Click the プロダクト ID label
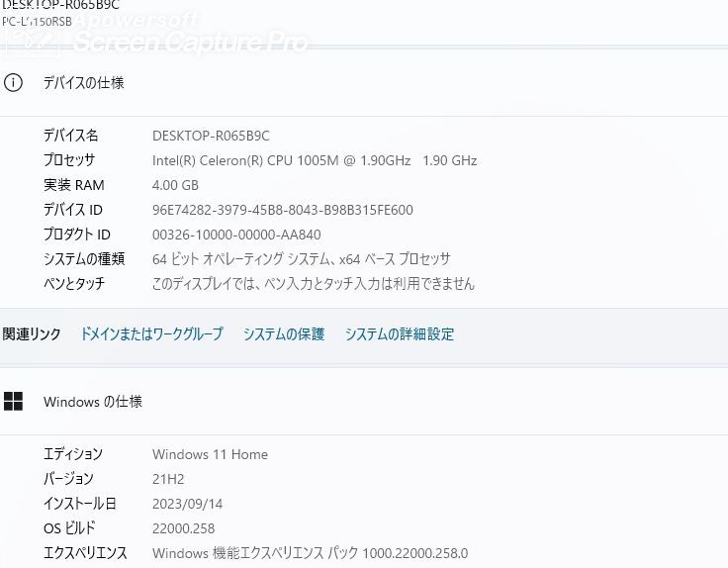This screenshot has width=728, height=568. [x=76, y=235]
